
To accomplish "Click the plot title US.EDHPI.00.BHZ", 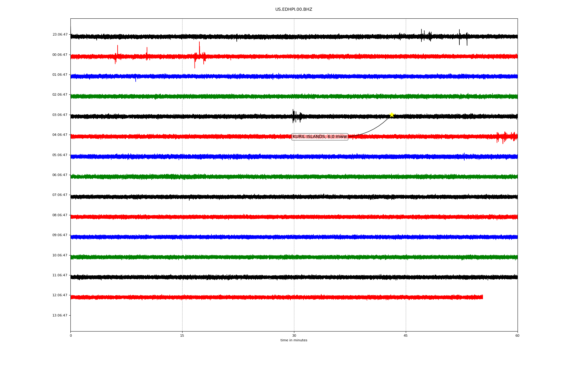I will pyautogui.click(x=294, y=10).
